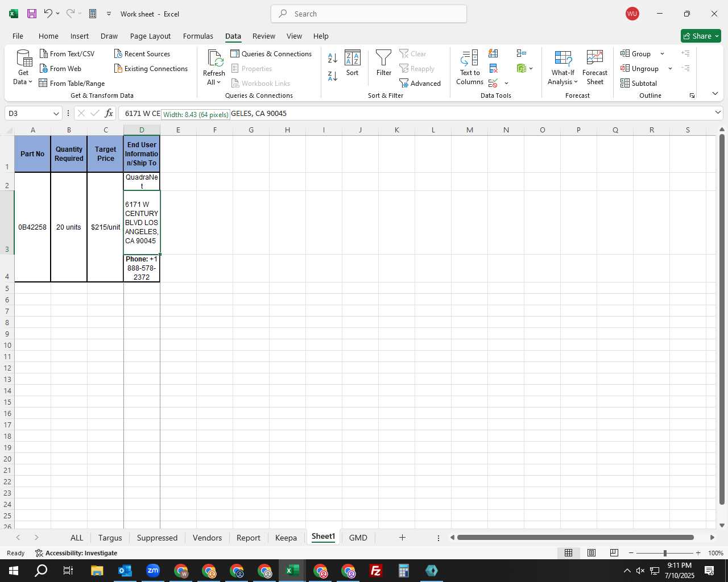Switch to Normal view
Viewport: 728px width, 582px height.
(568, 552)
